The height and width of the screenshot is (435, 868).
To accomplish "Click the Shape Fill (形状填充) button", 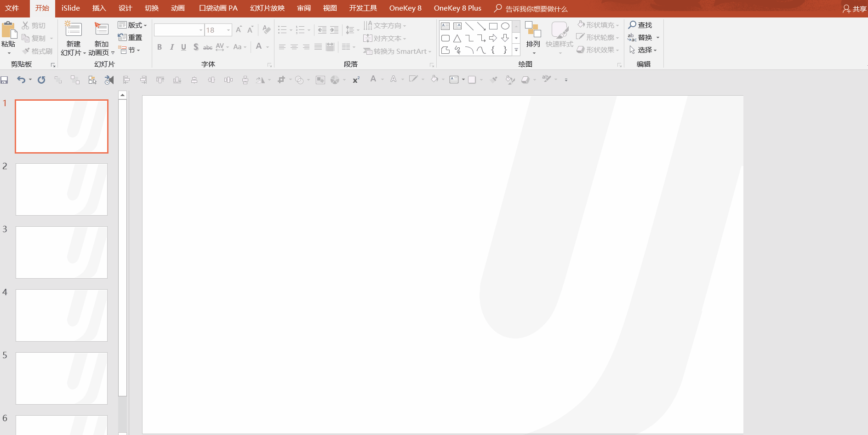I will pyautogui.click(x=598, y=25).
